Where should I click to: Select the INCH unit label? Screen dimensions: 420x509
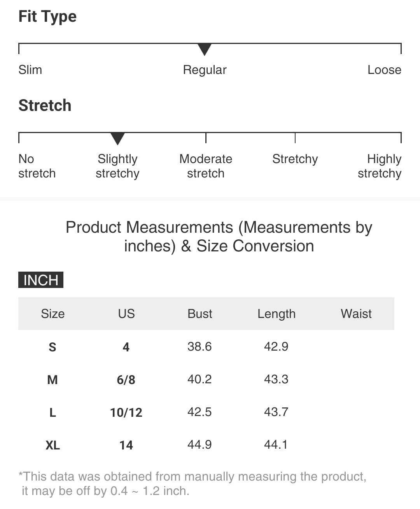pyautogui.click(x=41, y=280)
